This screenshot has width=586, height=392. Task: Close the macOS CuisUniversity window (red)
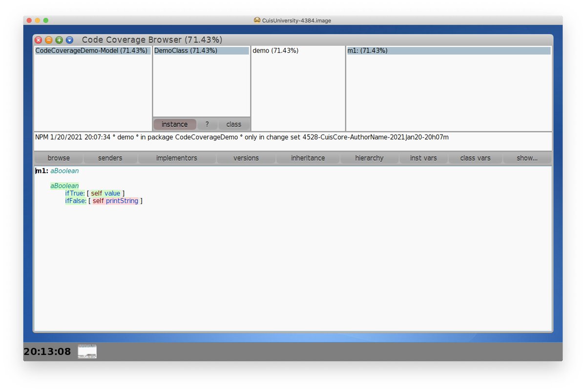click(29, 21)
